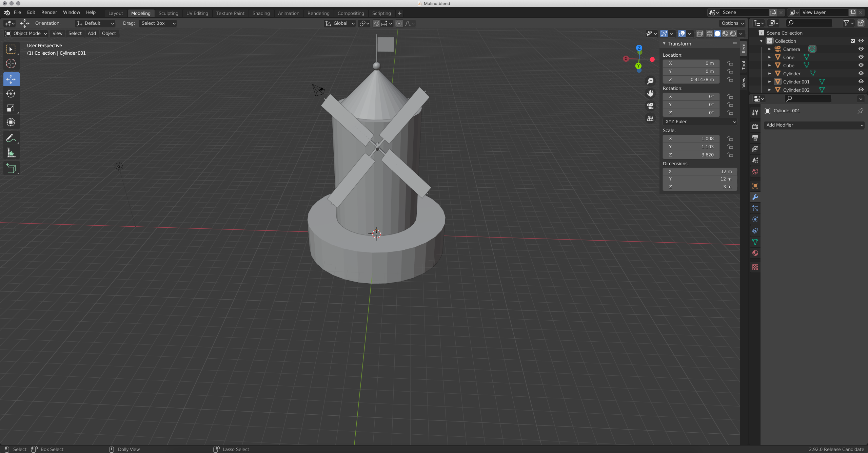
Task: Switch to rendered viewport shading
Action: (733, 34)
